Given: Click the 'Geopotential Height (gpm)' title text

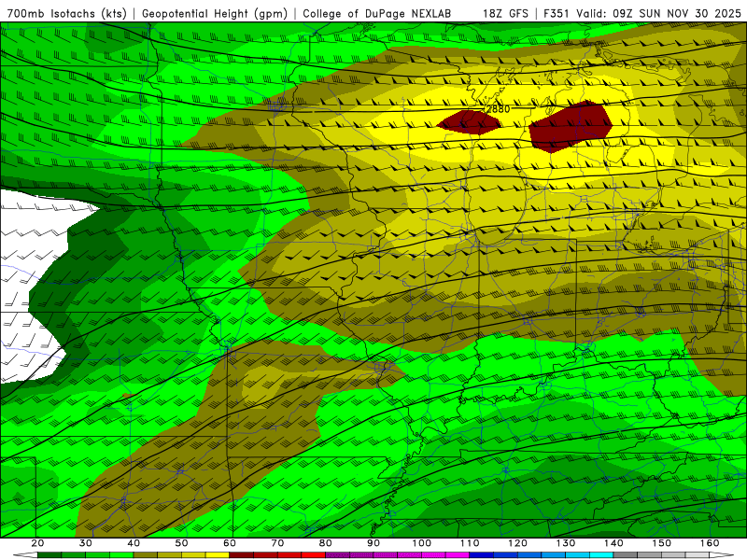Looking at the screenshot, I should [215, 13].
